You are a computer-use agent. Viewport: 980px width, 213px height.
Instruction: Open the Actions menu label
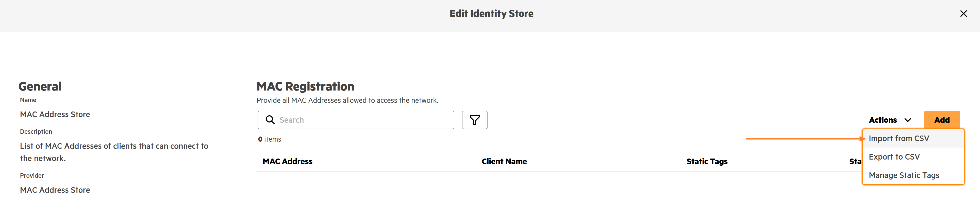point(883,120)
